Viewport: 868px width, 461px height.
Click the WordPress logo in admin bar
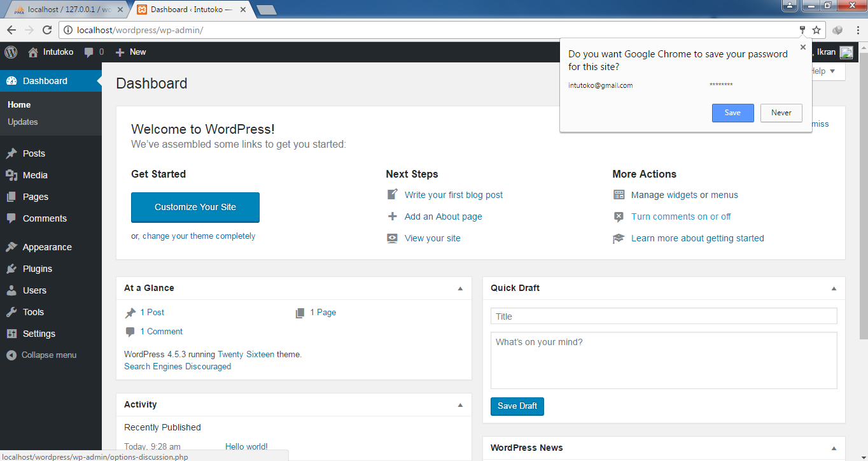[11, 52]
